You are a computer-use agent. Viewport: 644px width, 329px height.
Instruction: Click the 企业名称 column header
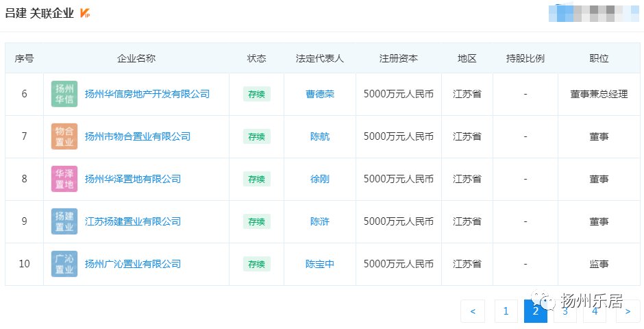136,58
